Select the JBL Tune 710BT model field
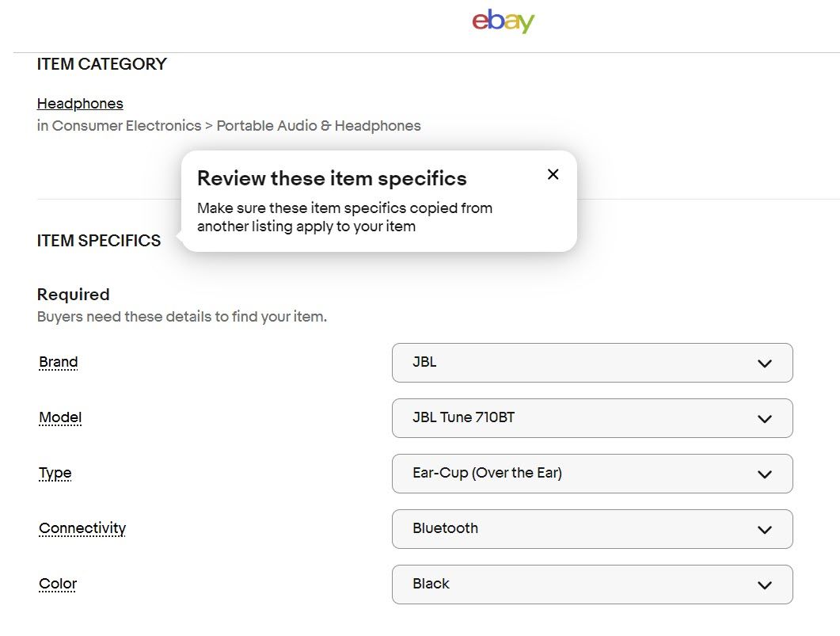 tap(592, 418)
